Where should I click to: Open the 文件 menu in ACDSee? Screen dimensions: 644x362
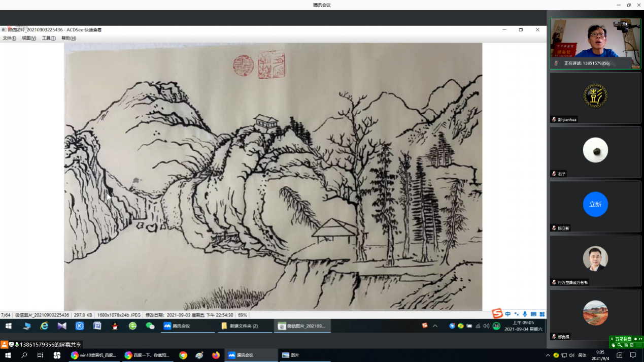pyautogui.click(x=9, y=38)
